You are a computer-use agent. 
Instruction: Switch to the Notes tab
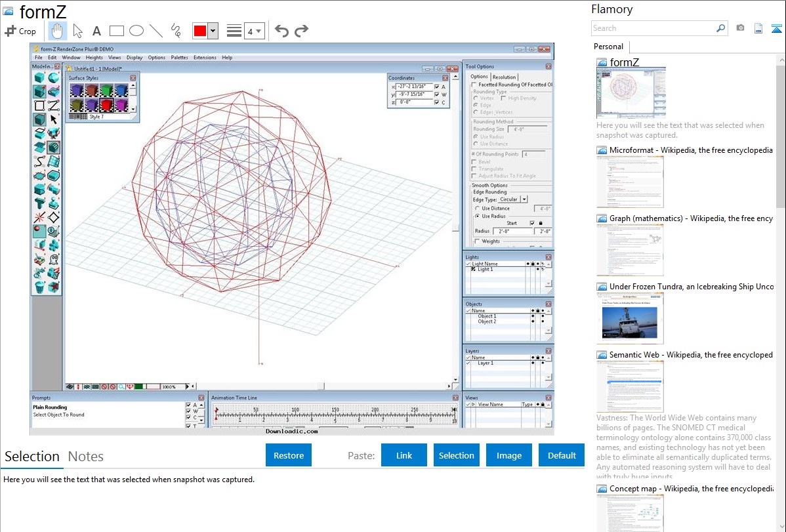pyautogui.click(x=86, y=457)
